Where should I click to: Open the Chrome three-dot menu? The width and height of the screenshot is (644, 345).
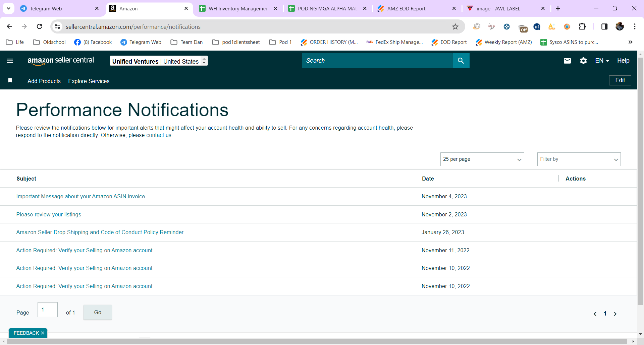click(635, 26)
